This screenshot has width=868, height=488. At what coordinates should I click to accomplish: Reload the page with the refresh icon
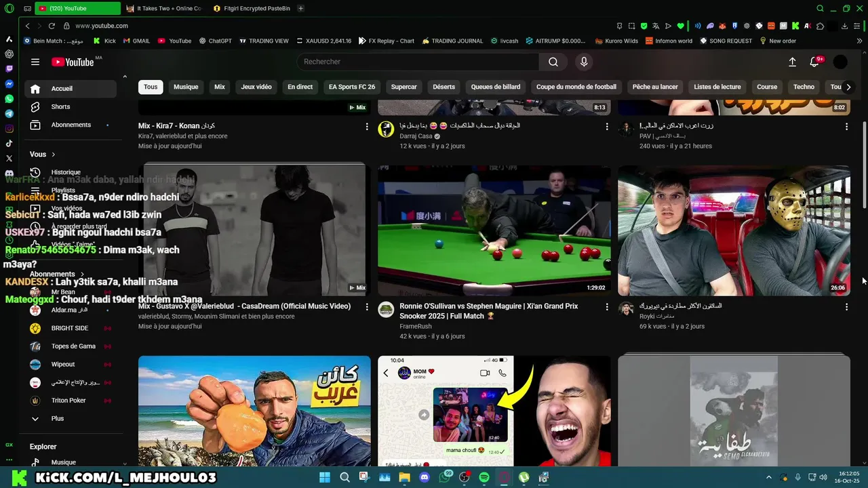coord(52,26)
